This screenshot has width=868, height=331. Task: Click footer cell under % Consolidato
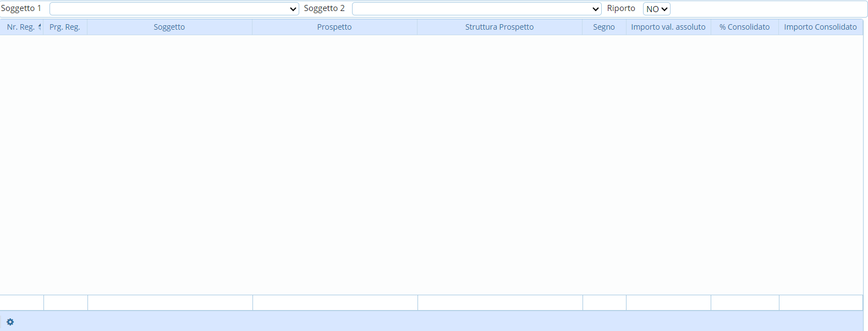(x=745, y=303)
